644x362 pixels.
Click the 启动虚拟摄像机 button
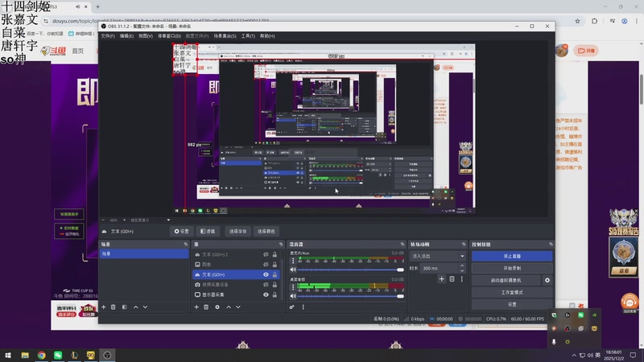[x=506, y=280]
